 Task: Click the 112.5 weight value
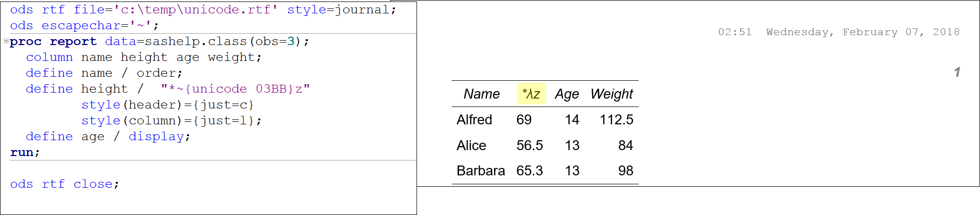(x=616, y=120)
